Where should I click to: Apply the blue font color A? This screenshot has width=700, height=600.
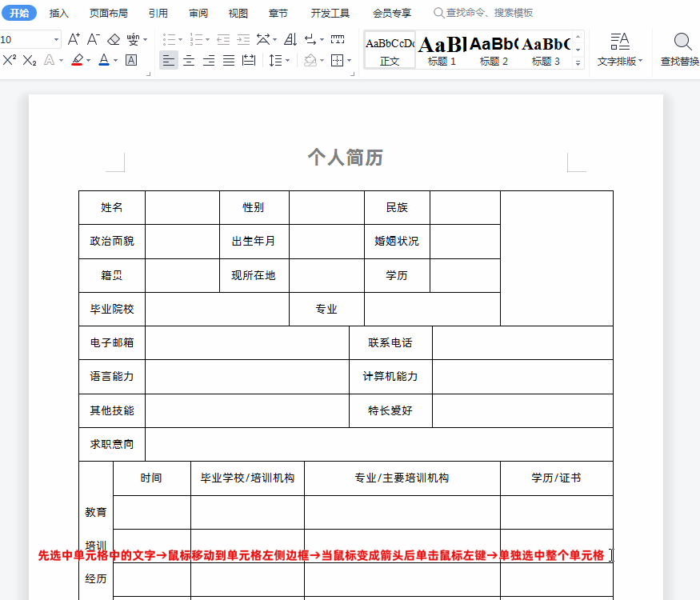tap(104, 60)
